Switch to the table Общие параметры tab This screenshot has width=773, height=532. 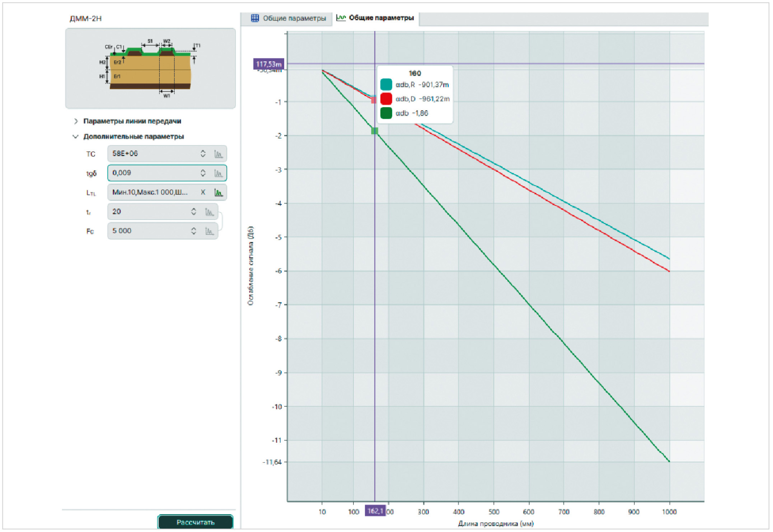pos(294,18)
